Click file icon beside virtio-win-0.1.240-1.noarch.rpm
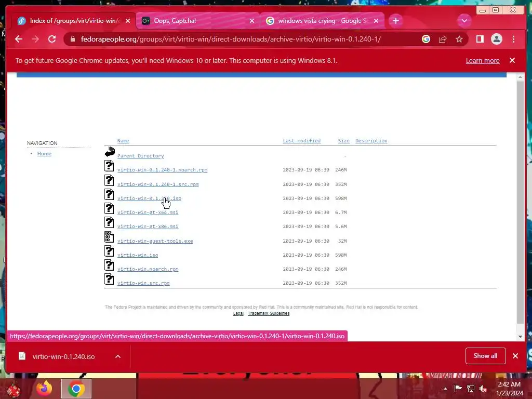The image size is (532, 399). tap(109, 166)
